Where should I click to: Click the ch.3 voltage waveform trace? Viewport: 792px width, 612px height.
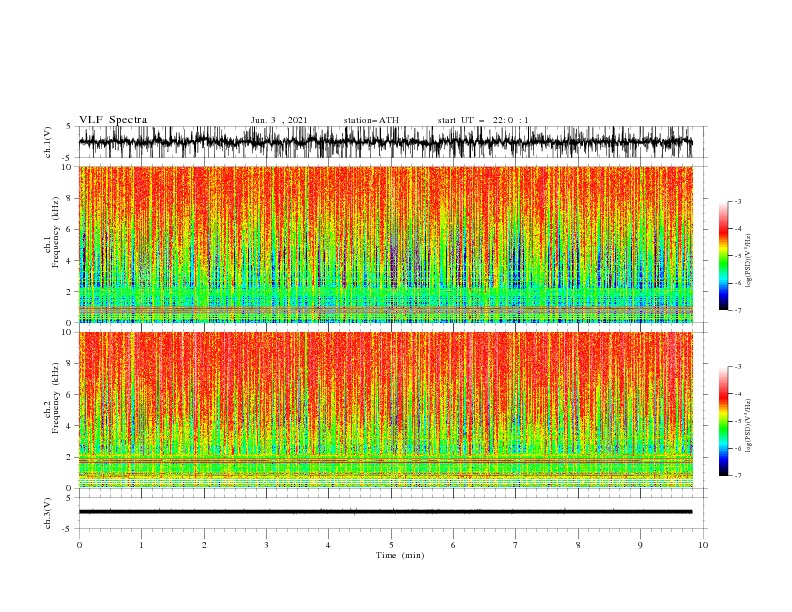coord(385,512)
